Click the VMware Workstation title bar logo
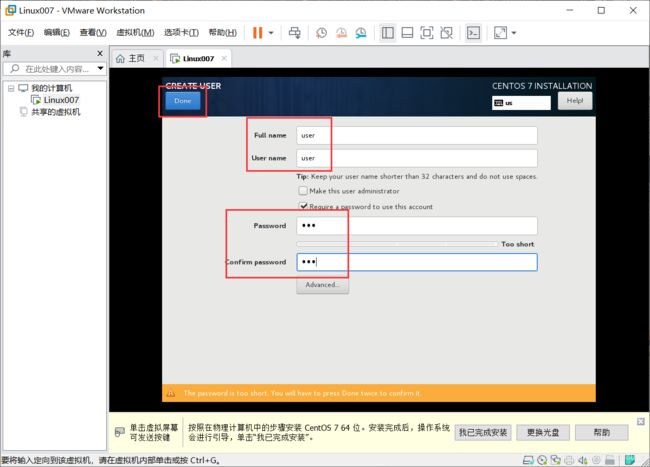 pos(10,10)
